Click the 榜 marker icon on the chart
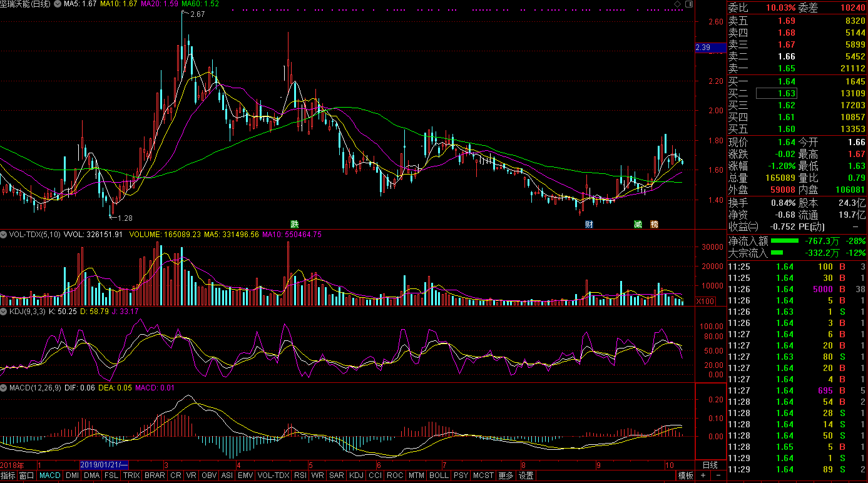Viewport: 868px width, 483px height. point(654,224)
